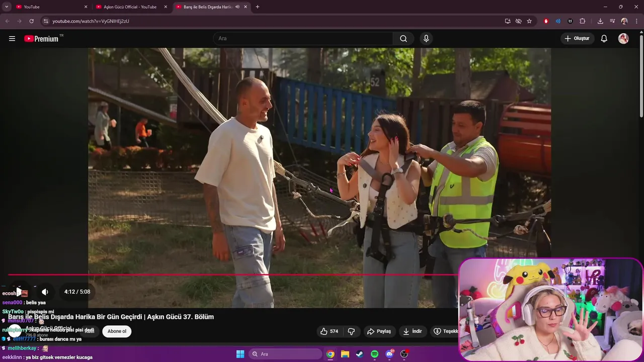The image size is (644, 362).
Task: Go back with the browser back arrow
Action: (x=7, y=21)
